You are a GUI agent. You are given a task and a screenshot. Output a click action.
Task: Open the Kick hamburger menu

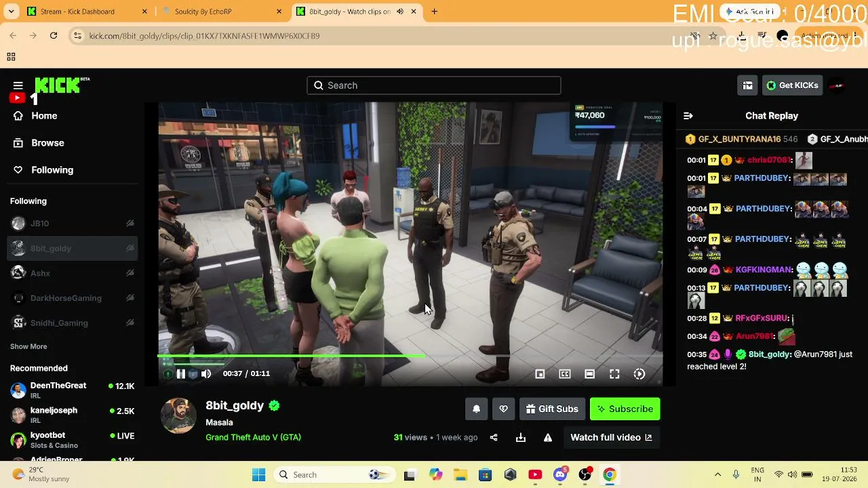pos(18,85)
